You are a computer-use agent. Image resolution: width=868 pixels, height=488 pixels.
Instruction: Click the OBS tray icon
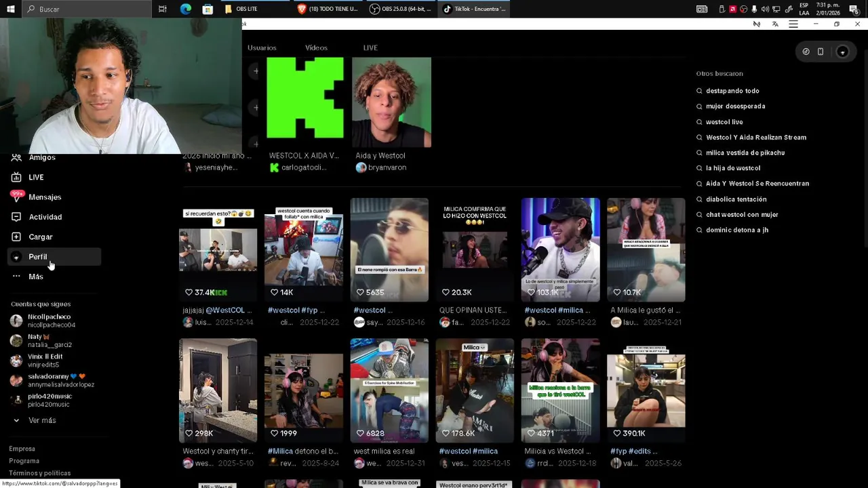[x=744, y=9]
